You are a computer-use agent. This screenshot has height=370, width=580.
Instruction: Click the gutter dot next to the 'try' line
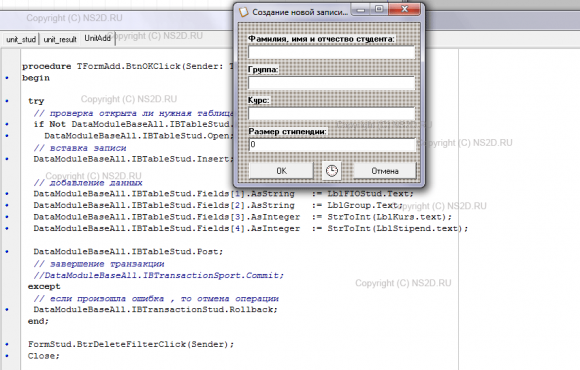7,101
